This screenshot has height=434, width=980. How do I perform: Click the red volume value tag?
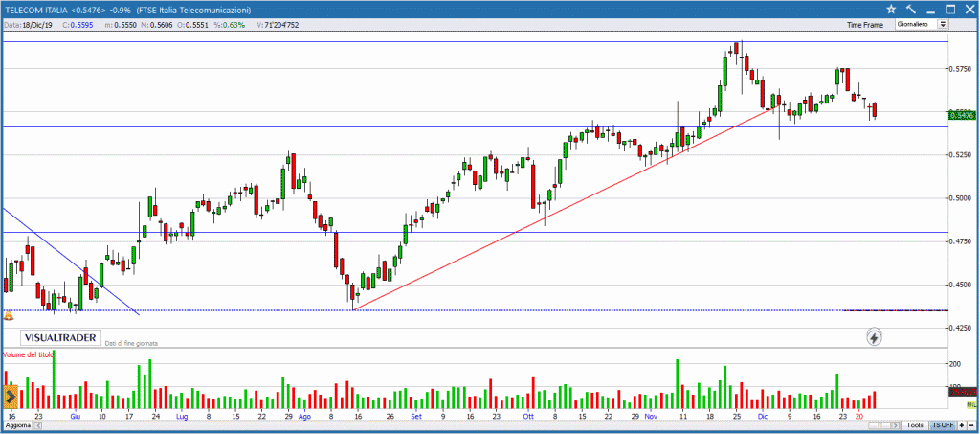963,392
